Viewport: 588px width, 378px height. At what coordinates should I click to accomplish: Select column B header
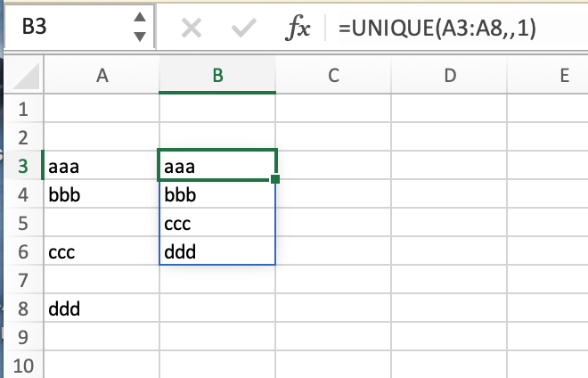click(x=217, y=76)
